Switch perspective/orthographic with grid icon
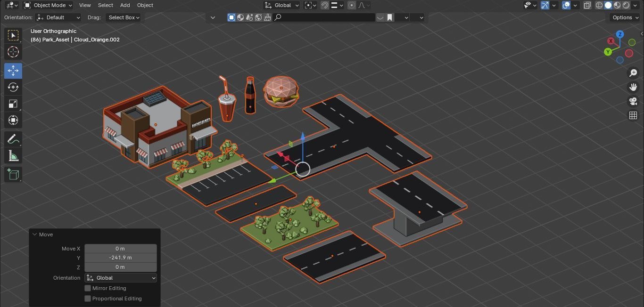The width and height of the screenshot is (644, 307). 633,115
